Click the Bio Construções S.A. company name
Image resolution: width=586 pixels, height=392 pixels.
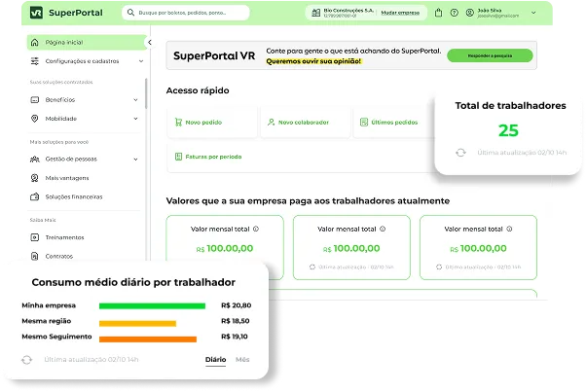coord(348,11)
